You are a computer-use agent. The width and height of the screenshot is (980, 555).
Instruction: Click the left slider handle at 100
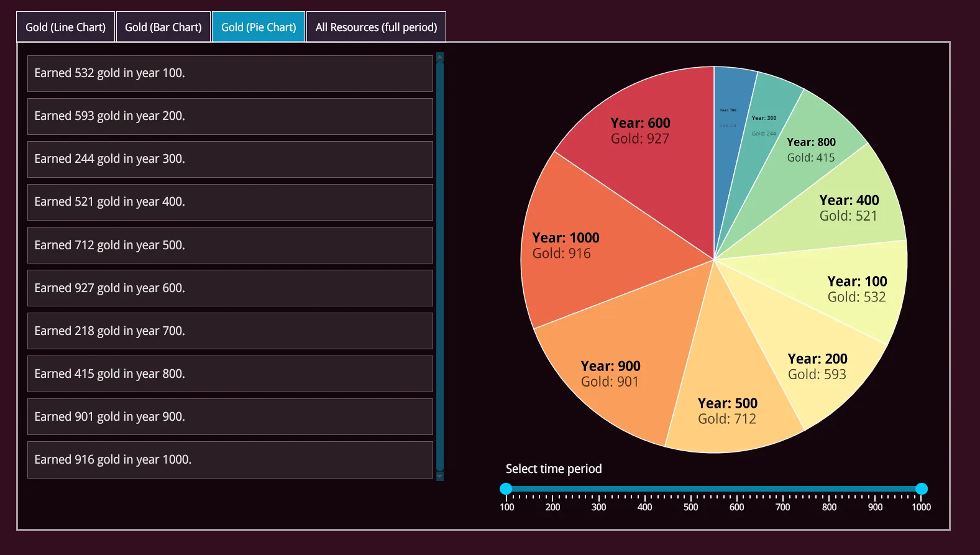click(x=506, y=489)
